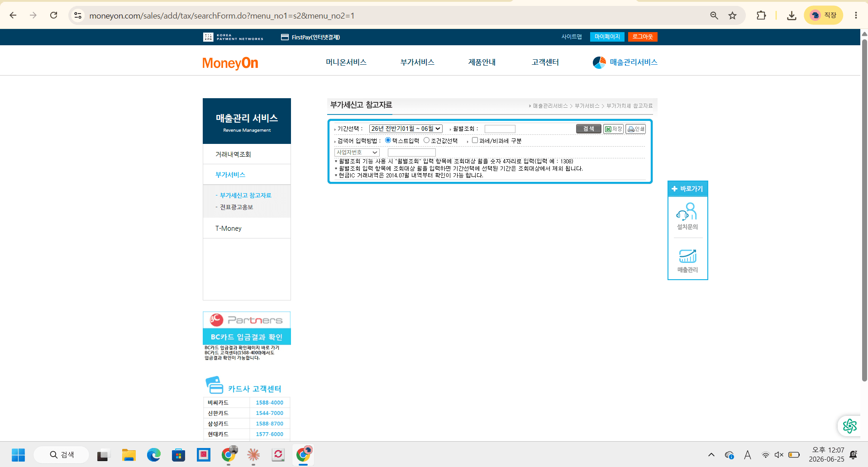The width and height of the screenshot is (868, 467).
Task: Open 매출관리서비스 pie chart menu
Action: (x=625, y=62)
